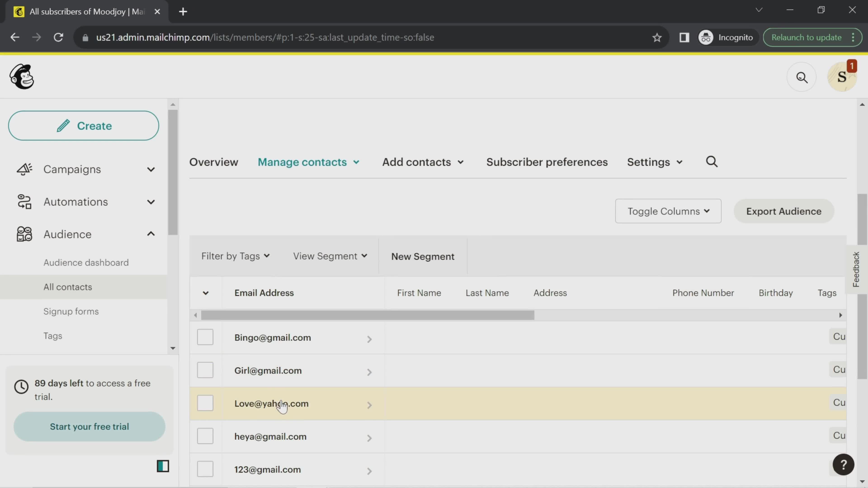Viewport: 868px width, 488px height.
Task: Click the Mailchimp freddie icon
Action: (21, 77)
